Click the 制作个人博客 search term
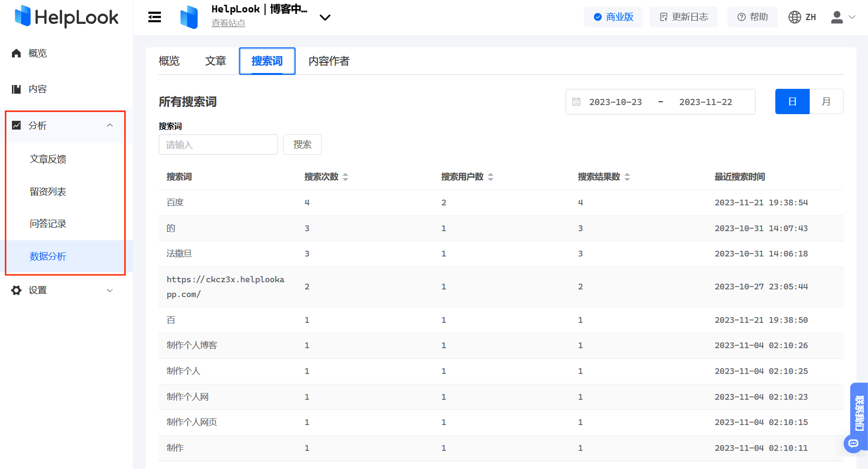This screenshot has width=868, height=469. [192, 345]
